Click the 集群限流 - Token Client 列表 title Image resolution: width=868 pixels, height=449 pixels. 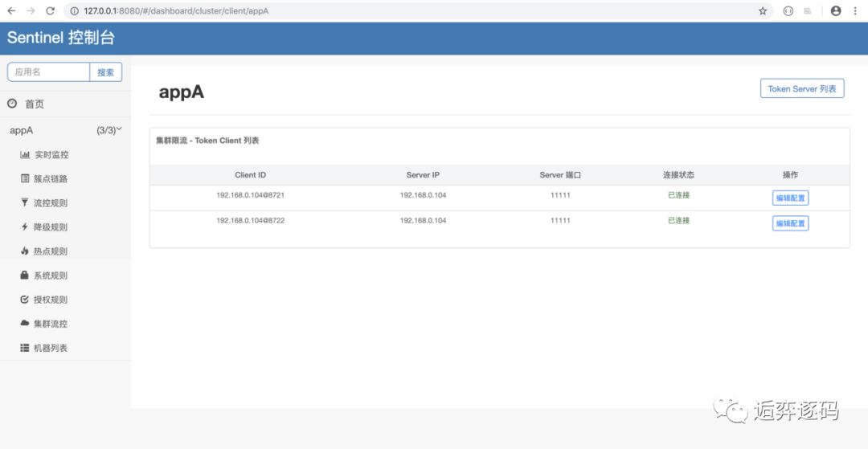click(207, 141)
